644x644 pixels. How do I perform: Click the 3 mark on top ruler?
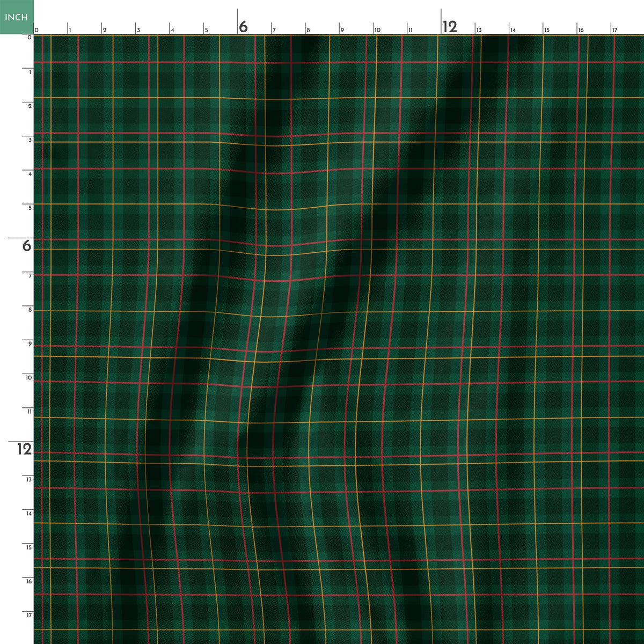click(138, 30)
